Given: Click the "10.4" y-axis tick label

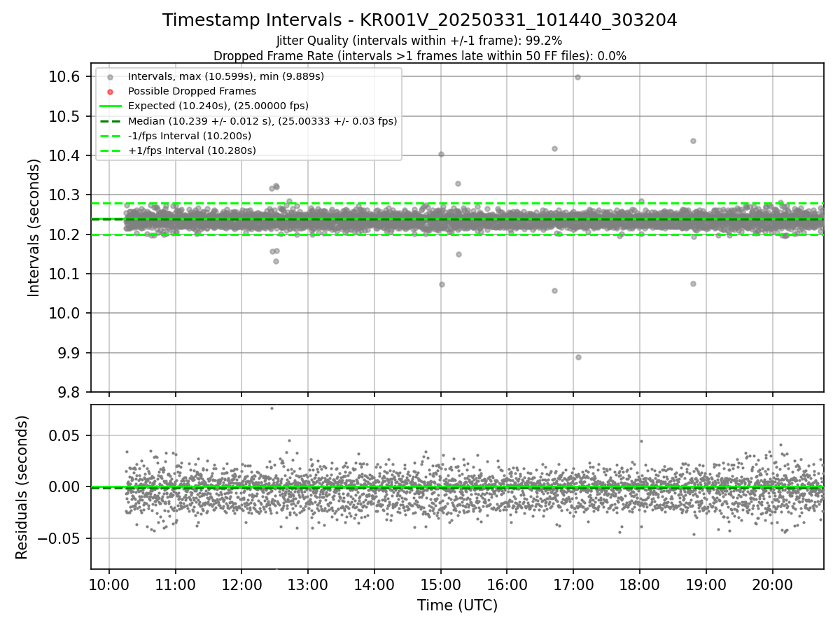Looking at the screenshot, I should (x=64, y=155).
